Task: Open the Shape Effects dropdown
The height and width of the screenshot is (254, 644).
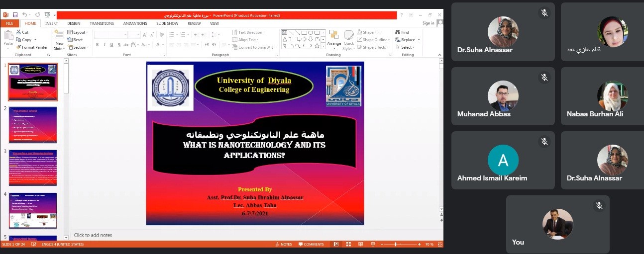Action: 373,47
